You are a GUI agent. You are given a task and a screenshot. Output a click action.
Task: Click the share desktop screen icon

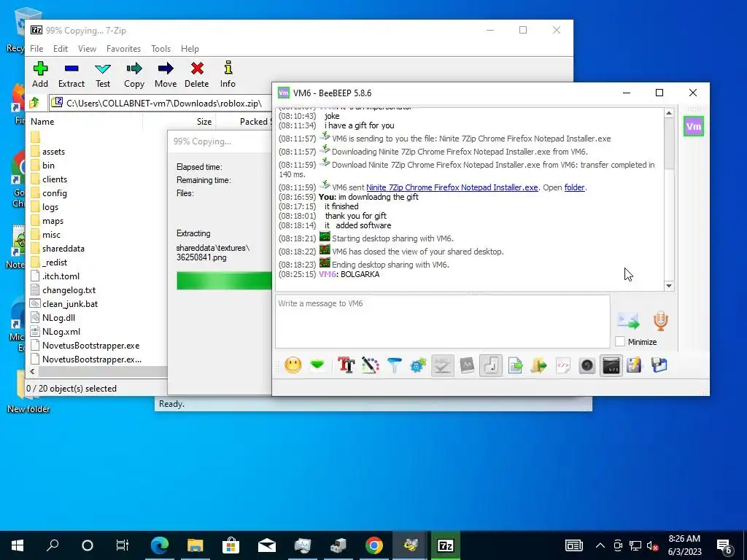611,365
